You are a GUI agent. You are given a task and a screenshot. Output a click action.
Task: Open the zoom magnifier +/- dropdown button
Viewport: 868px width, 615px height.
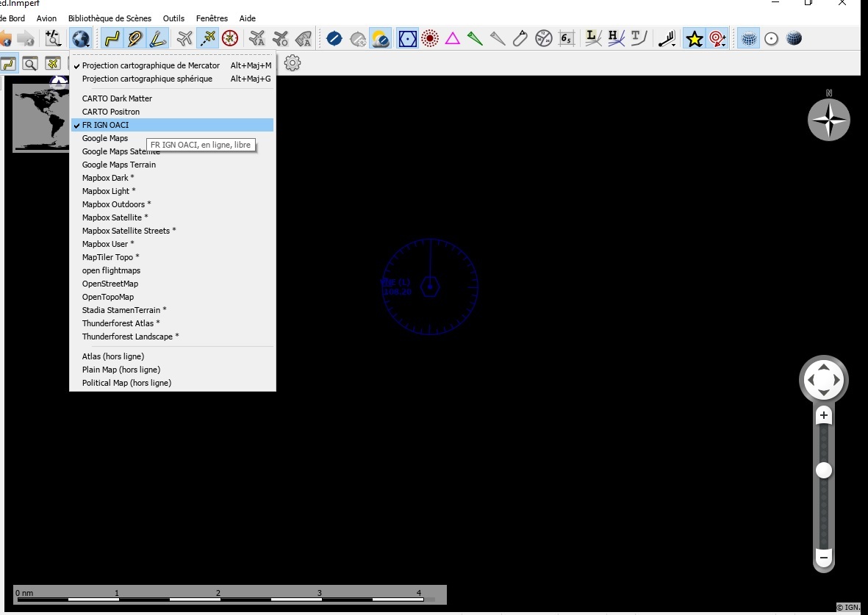pyautogui.click(x=53, y=38)
